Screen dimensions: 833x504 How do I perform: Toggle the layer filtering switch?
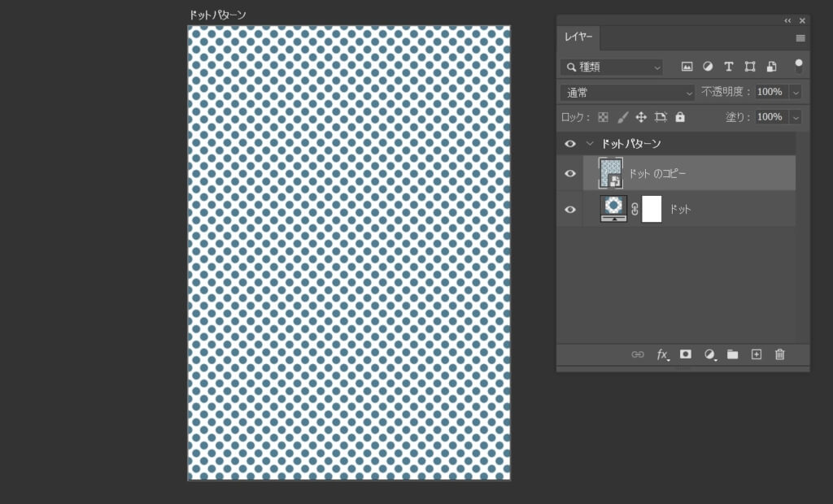coord(799,66)
